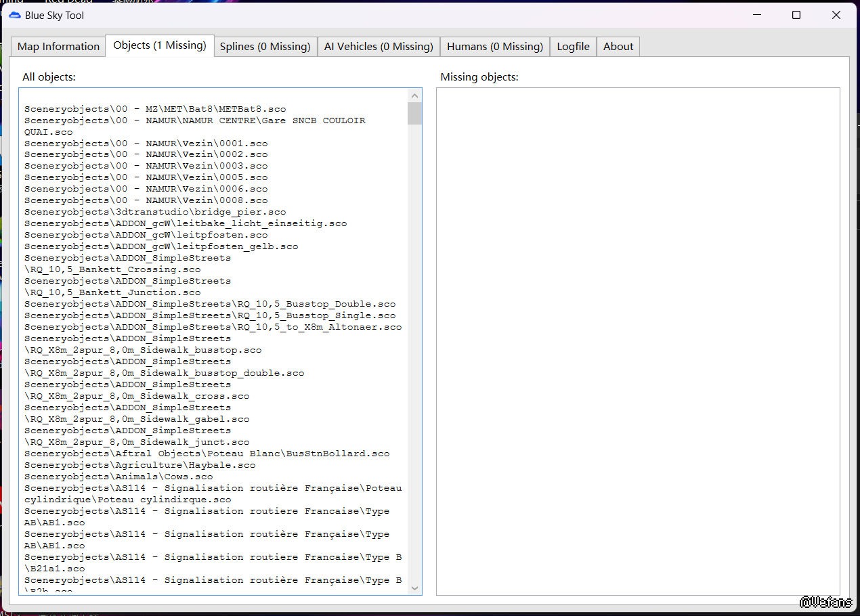Click scroll down arrow in All objects list
Viewport: 860px width, 616px height.
[415, 588]
